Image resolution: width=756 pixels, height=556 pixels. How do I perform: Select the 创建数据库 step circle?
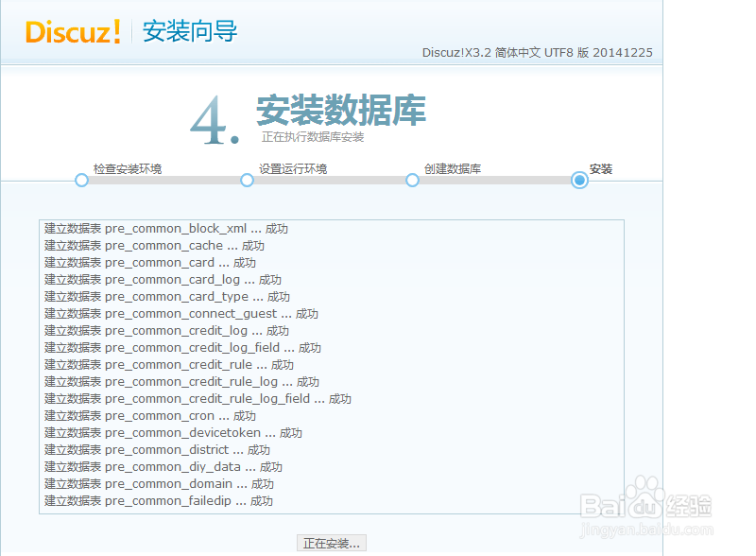(412, 180)
